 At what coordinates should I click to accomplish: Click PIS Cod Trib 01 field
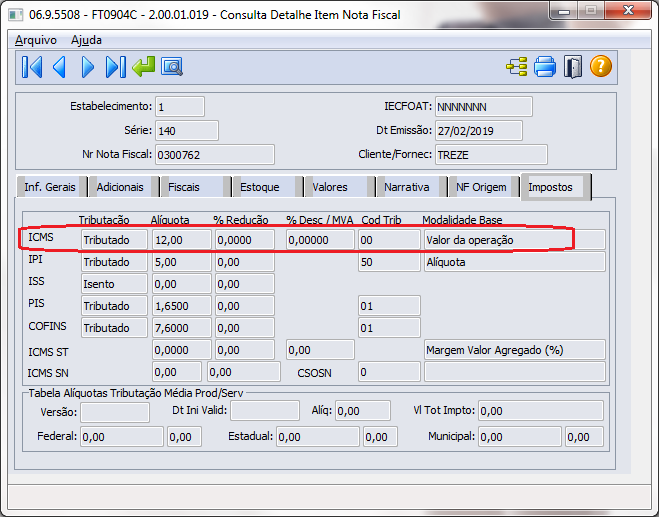pos(389,306)
